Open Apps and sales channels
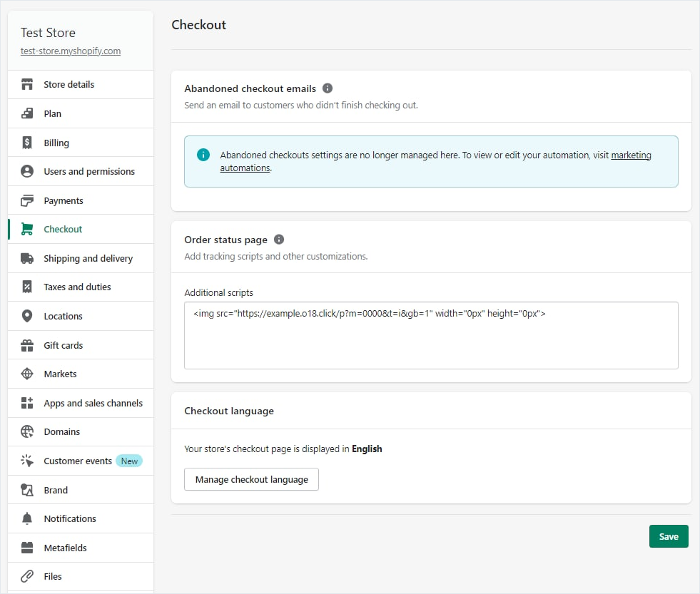This screenshot has height=594, width=700. click(93, 404)
